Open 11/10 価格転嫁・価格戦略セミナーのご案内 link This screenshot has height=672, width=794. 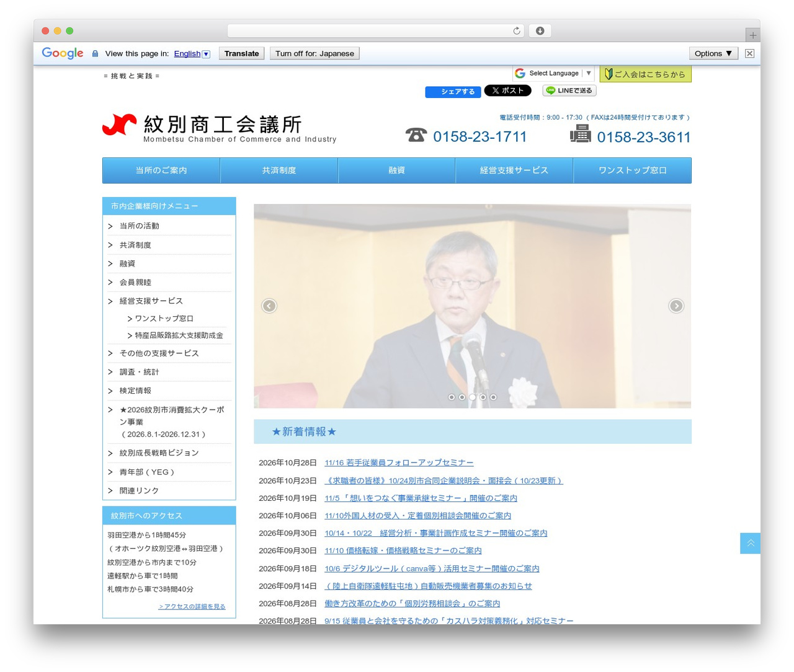tap(403, 550)
